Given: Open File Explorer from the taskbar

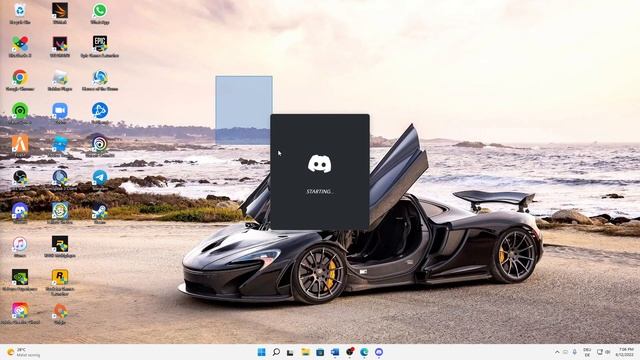Looking at the screenshot, I should [x=305, y=352].
